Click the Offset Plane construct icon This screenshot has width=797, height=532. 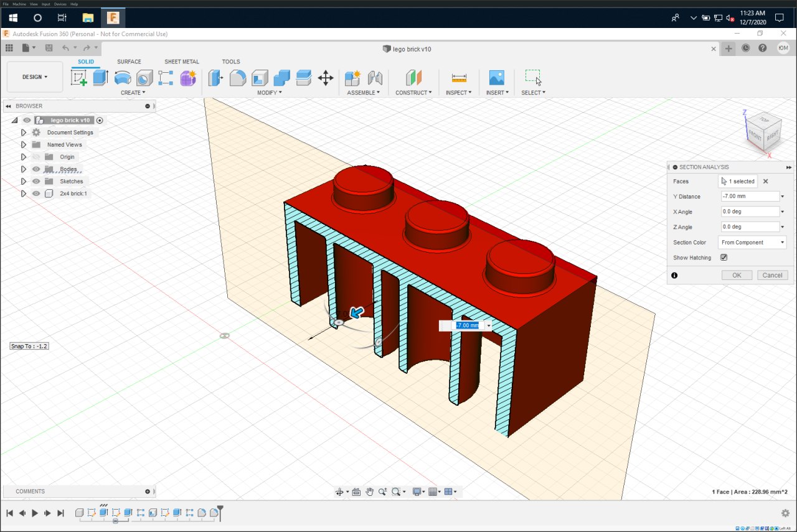(413, 78)
